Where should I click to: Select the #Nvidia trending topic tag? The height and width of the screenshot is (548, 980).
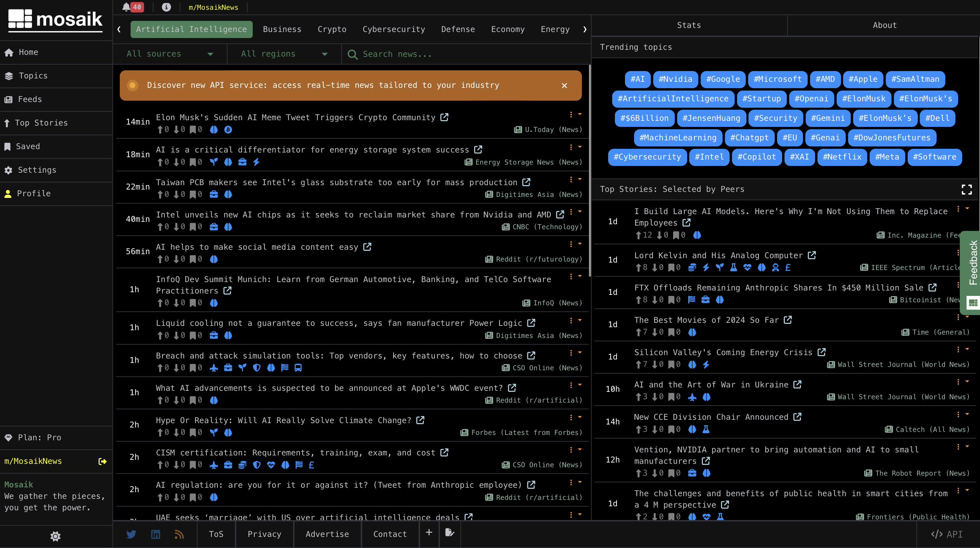tap(675, 79)
